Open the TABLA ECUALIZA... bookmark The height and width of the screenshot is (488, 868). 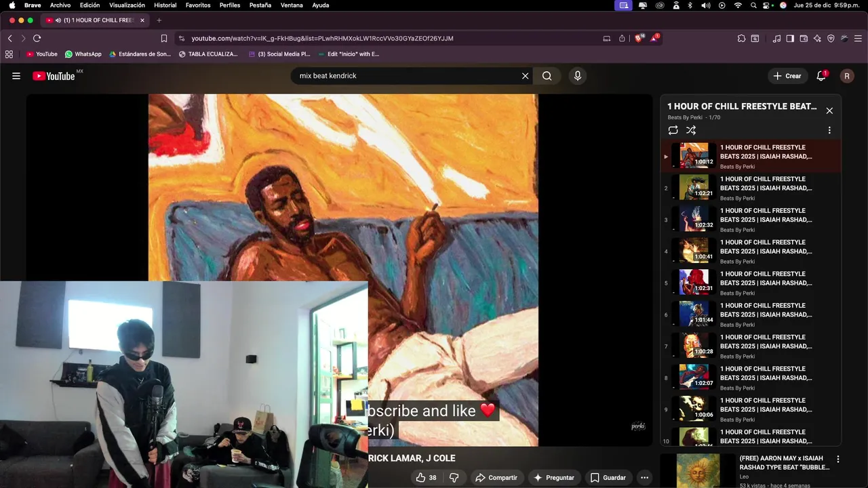pos(208,54)
